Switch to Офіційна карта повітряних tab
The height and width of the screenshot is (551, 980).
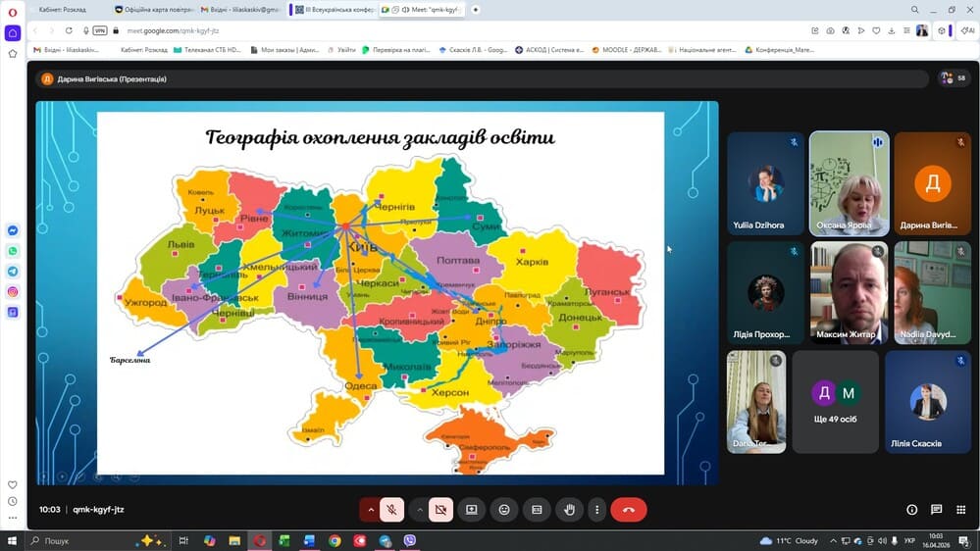coord(152,10)
